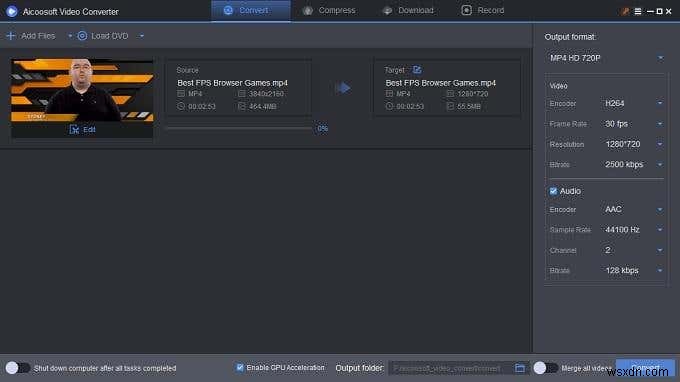Expand the Load DVD dropdown arrow
This screenshot has width=680, height=382.
coord(141,36)
